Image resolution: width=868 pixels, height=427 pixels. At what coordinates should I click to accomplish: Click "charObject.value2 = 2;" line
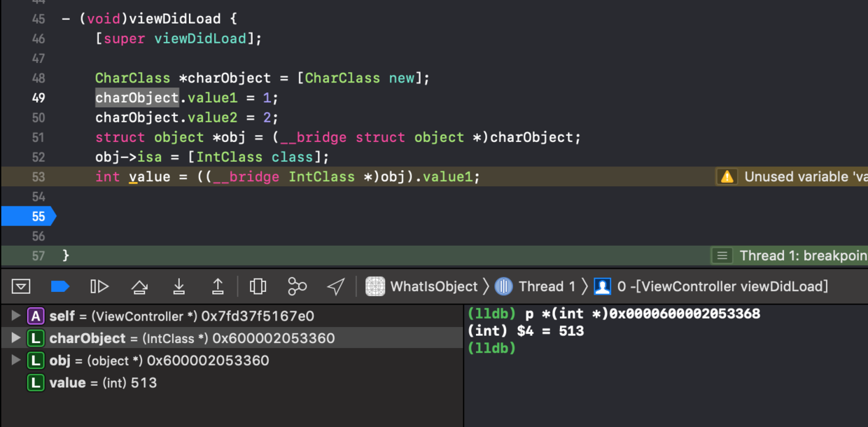(x=187, y=118)
